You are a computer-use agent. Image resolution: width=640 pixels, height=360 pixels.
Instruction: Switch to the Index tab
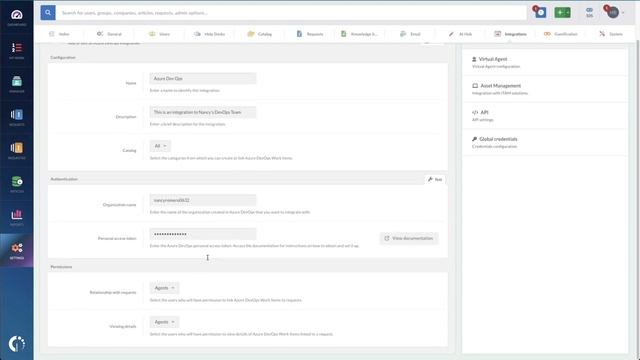tap(60, 34)
